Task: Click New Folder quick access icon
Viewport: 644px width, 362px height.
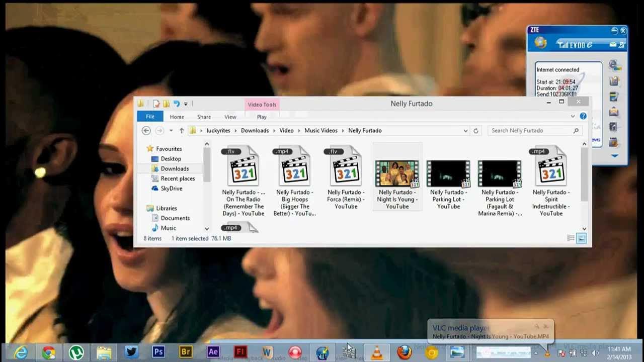Action: pyautogui.click(x=166, y=104)
